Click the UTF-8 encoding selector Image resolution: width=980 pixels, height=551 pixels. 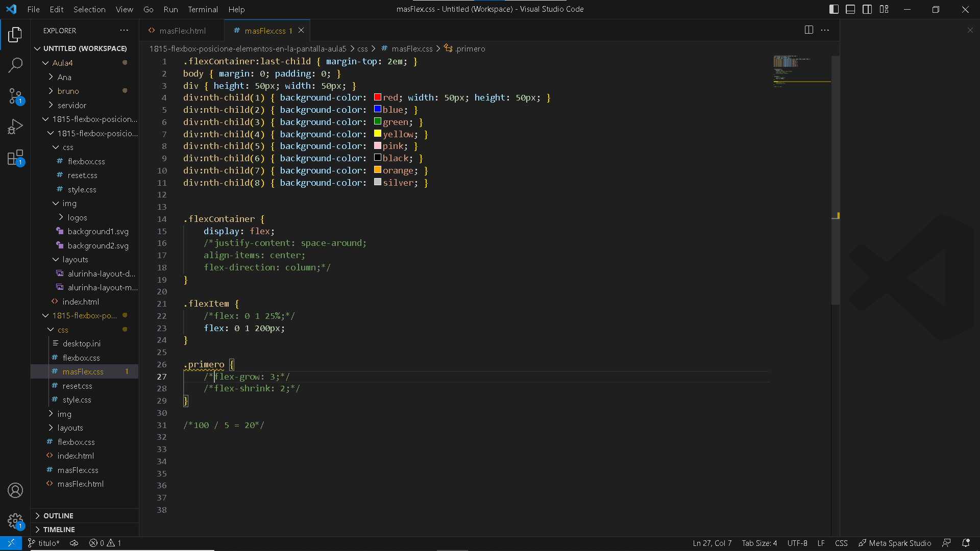[797, 543]
